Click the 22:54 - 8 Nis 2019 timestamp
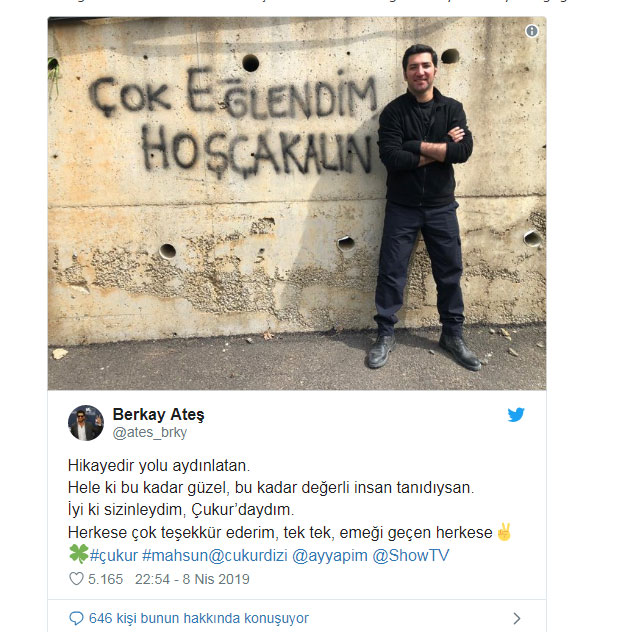 (192, 579)
